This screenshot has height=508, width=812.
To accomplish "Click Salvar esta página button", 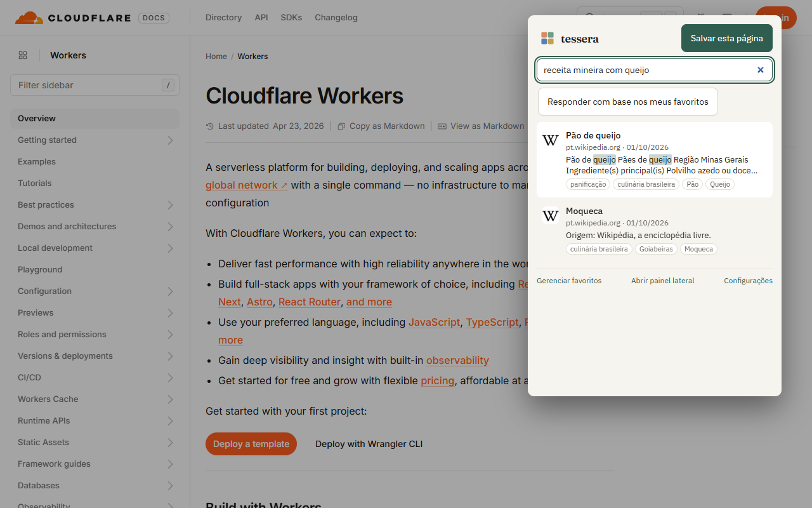I will [727, 38].
